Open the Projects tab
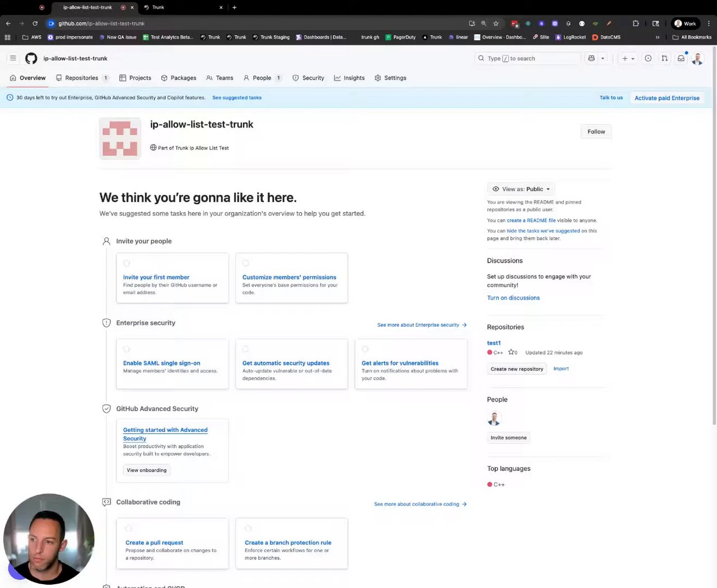Viewport: 717px width, 588px height. pyautogui.click(x=135, y=78)
